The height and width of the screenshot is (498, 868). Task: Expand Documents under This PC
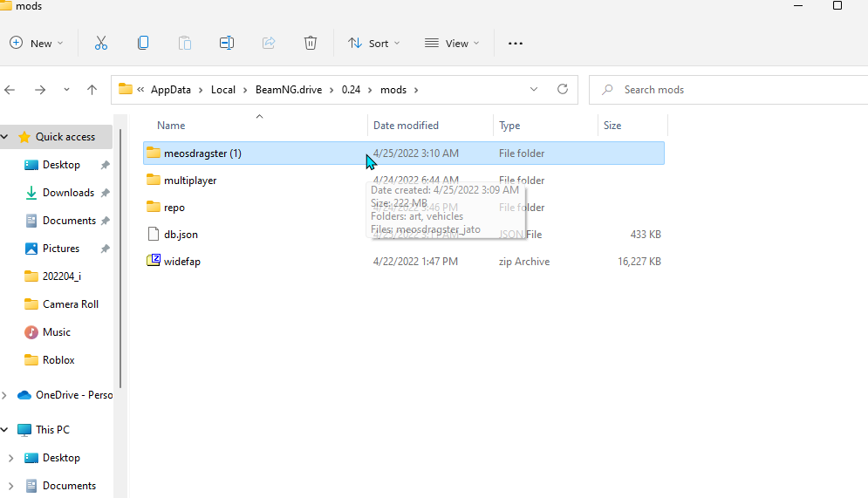tap(10, 486)
